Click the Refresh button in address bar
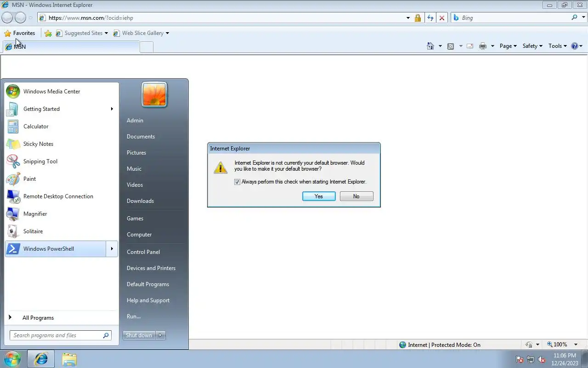The image size is (588, 368). (x=430, y=18)
